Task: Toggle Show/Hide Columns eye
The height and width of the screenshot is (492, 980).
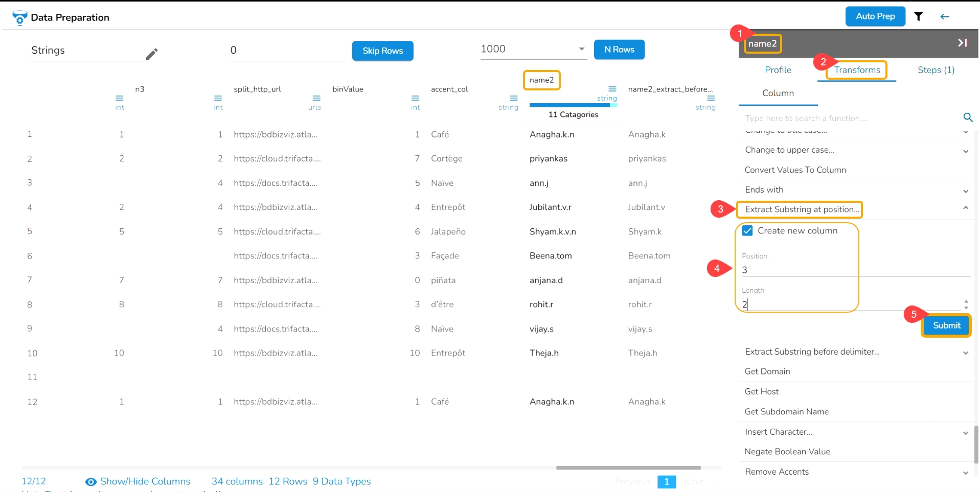Action: coord(91,482)
